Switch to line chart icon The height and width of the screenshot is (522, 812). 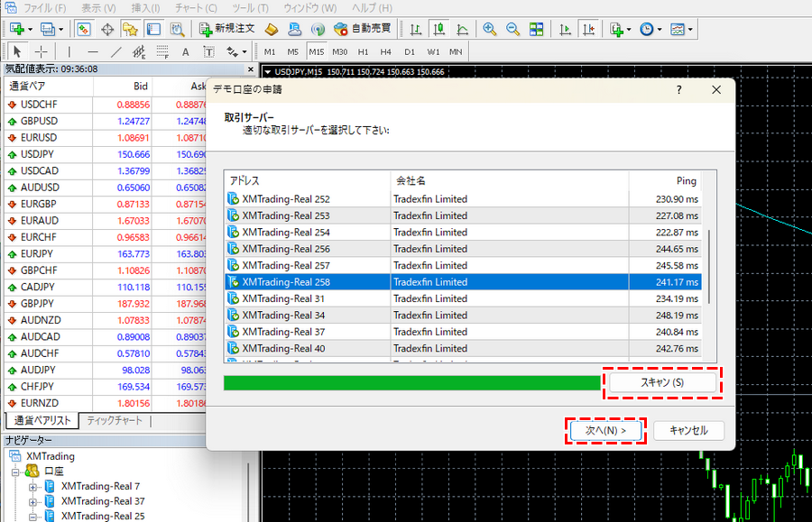coord(463,30)
